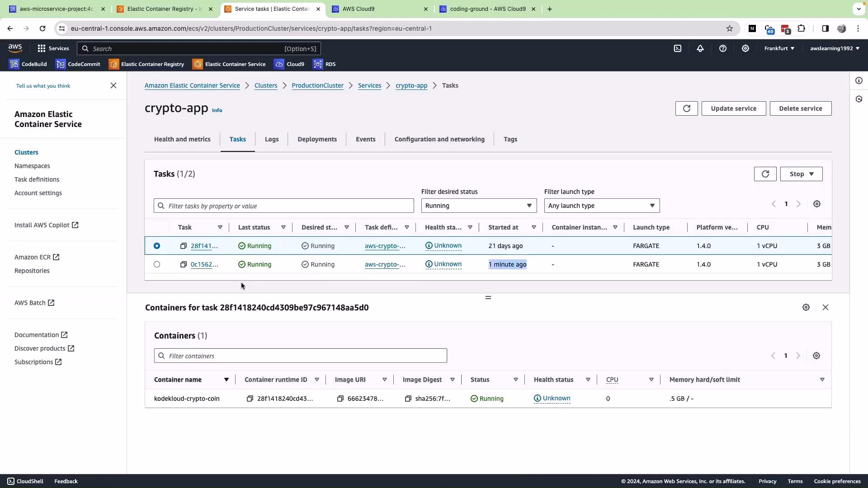Image resolution: width=868 pixels, height=488 pixels.
Task: Copy image URI 66623478
Action: point(340,399)
